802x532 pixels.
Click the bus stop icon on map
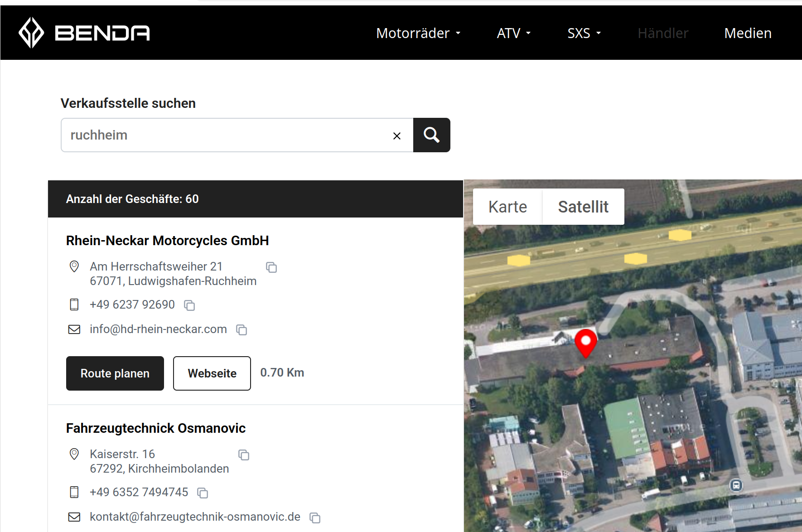[736, 485]
